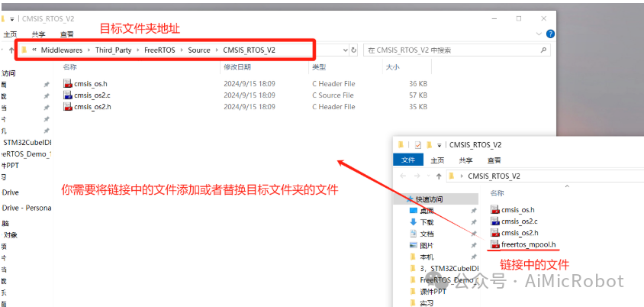Image resolution: width=644 pixels, height=307 pixels.
Task: Open cmsis_os.h in the main window
Action: pos(91,83)
